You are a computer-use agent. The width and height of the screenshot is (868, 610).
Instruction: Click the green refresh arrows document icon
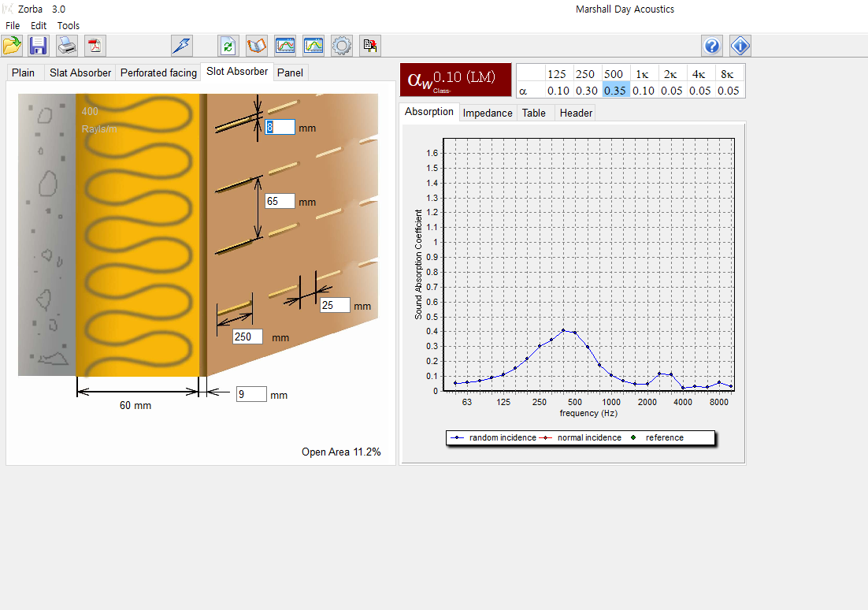(228, 46)
